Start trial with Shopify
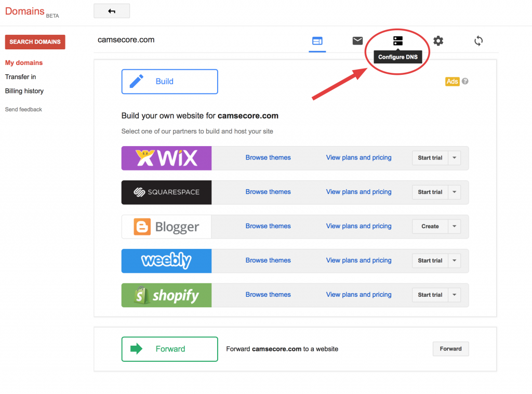Image resolution: width=532 pixels, height=394 pixels. (x=430, y=295)
